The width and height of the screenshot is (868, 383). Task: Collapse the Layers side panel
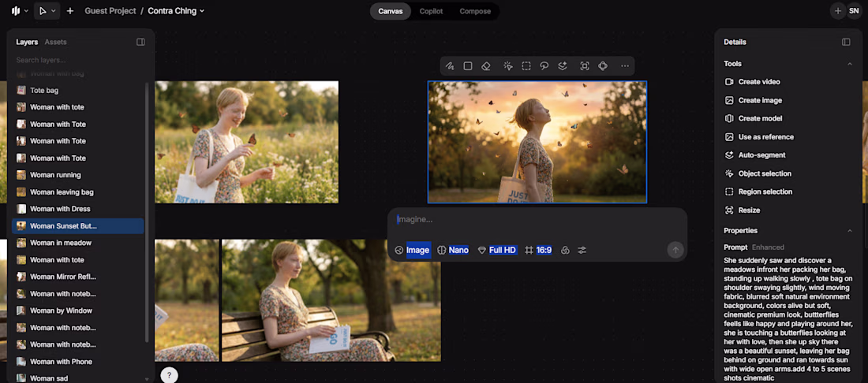click(140, 42)
